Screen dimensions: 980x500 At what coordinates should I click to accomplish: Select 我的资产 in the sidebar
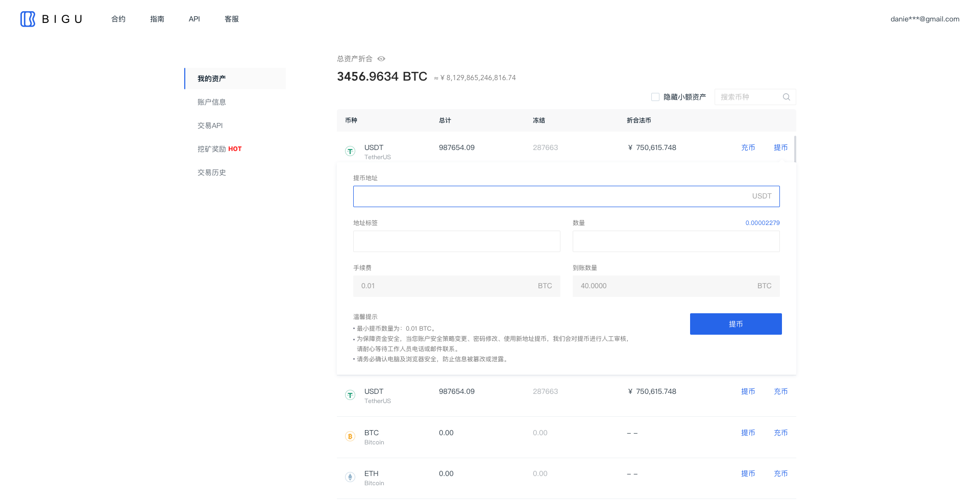click(x=235, y=79)
